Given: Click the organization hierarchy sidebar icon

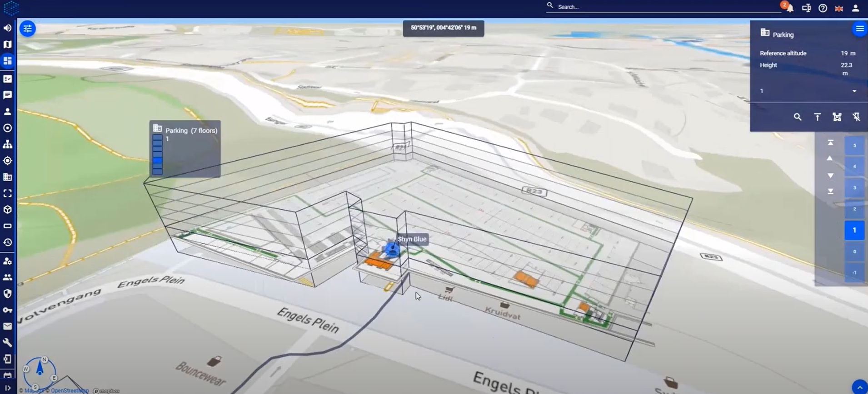Looking at the screenshot, I should point(8,144).
